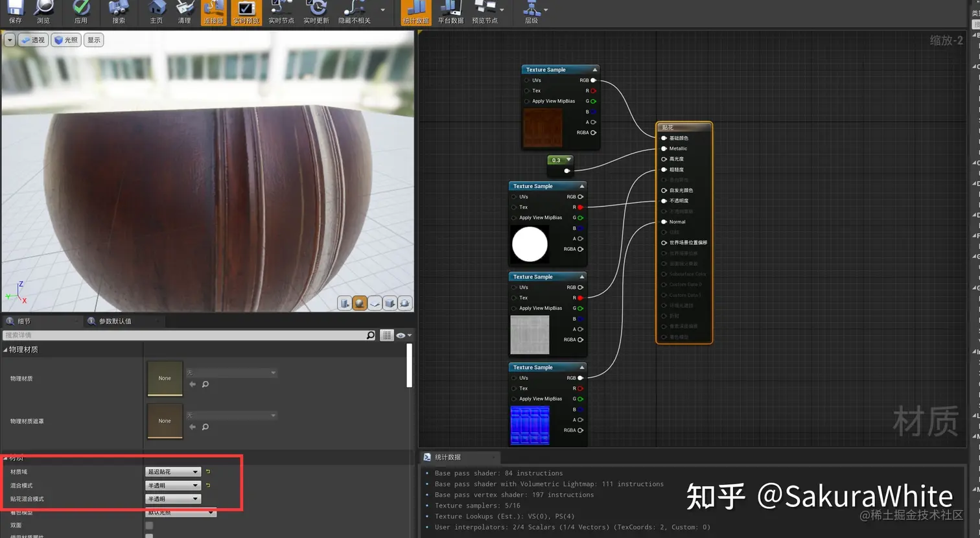The width and height of the screenshot is (980, 538).
Task: Click the Show (显示) viewport button
Action: pos(94,40)
